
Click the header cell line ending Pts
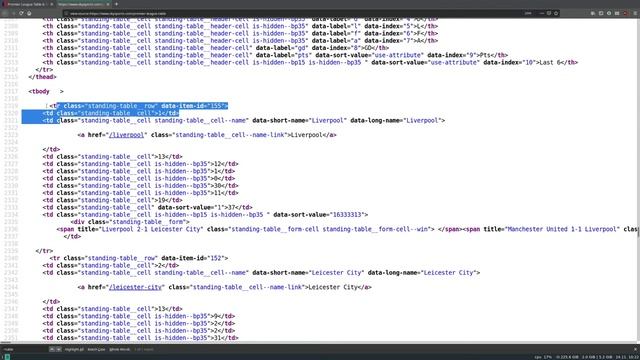pyautogui.click(x=276, y=55)
